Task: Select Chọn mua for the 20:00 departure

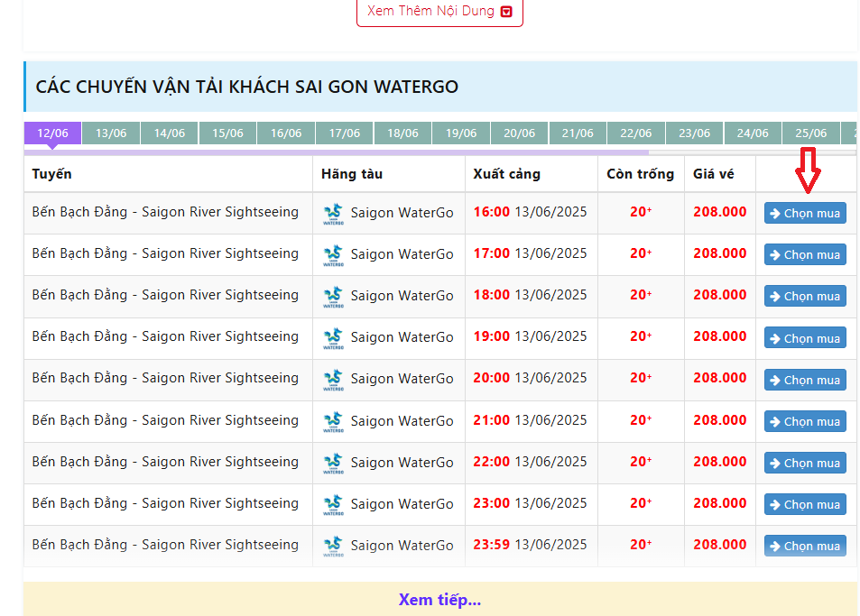Action: click(x=805, y=380)
